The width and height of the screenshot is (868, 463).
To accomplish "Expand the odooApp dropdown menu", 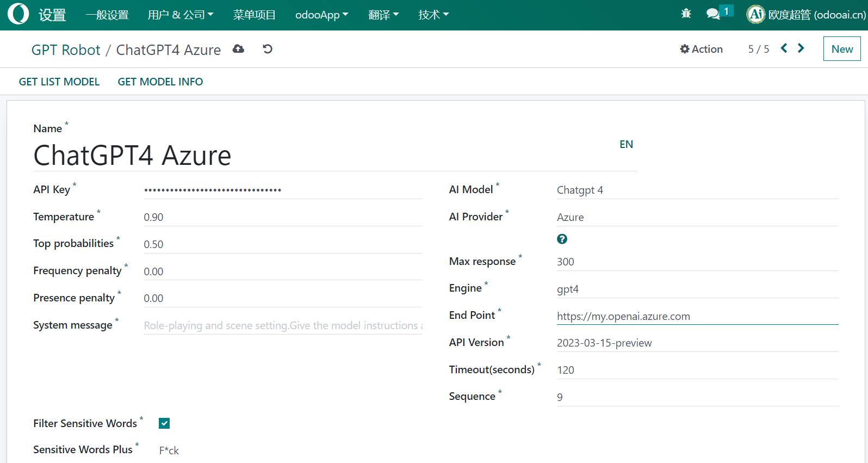I will (x=321, y=15).
